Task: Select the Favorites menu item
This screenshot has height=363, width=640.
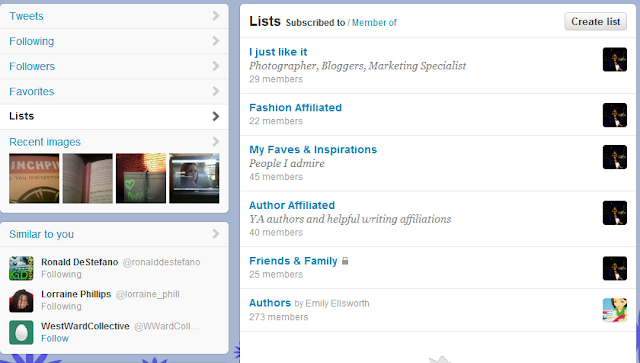Action: click(114, 91)
